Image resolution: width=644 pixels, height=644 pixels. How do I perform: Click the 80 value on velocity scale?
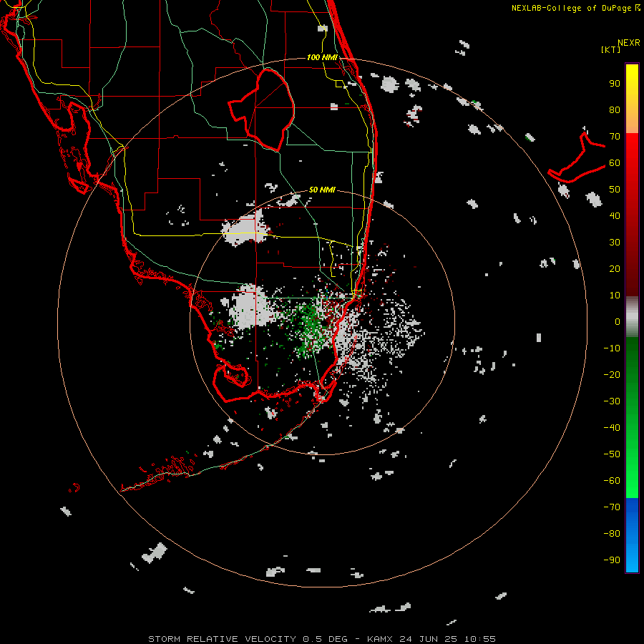click(x=615, y=110)
